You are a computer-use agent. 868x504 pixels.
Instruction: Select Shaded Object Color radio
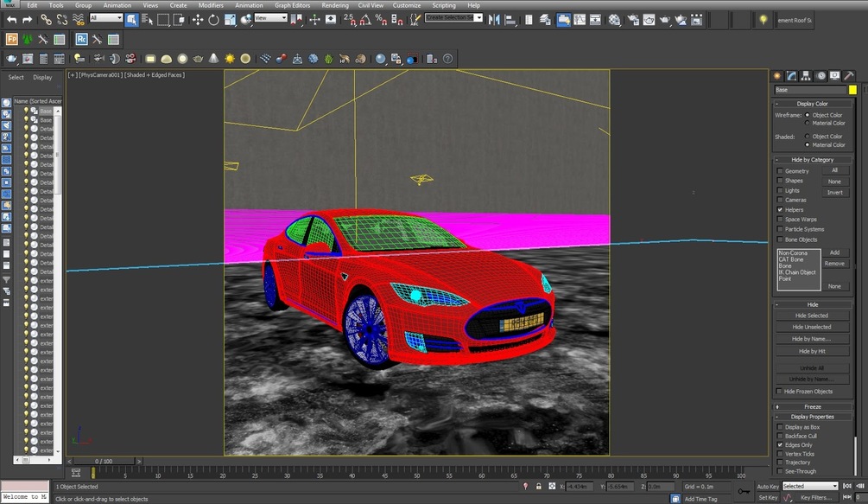807,137
